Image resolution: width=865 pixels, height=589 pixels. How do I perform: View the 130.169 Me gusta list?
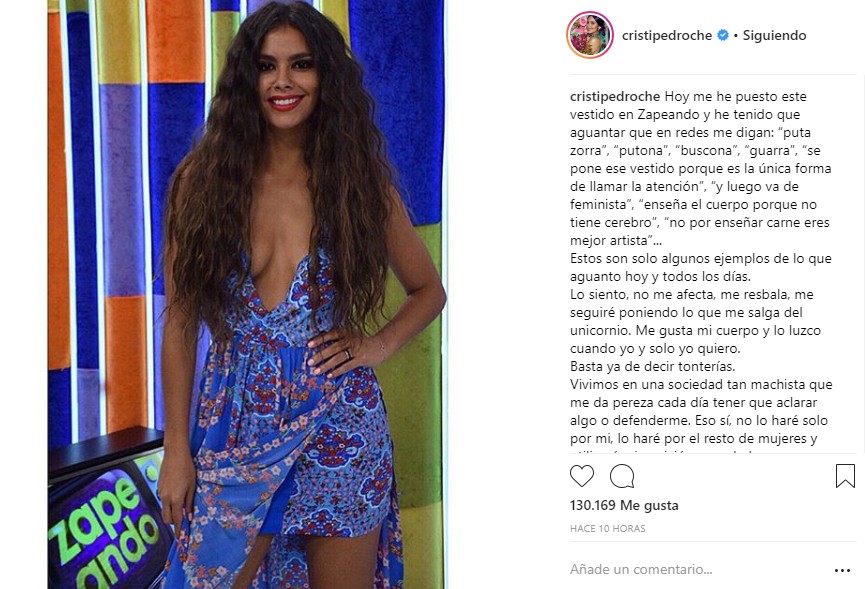[624, 505]
